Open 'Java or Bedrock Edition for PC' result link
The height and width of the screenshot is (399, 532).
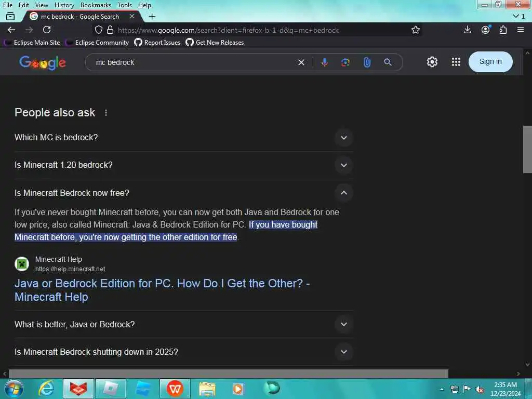point(162,290)
